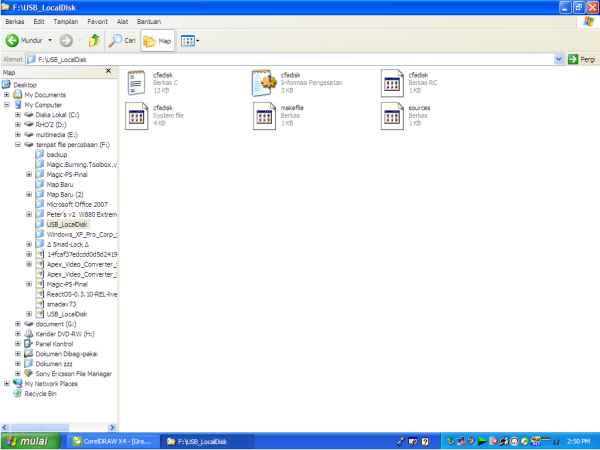Image resolution: width=600 pixels, height=450 pixels.
Task: Open the Cari search tool
Action: coord(123,41)
